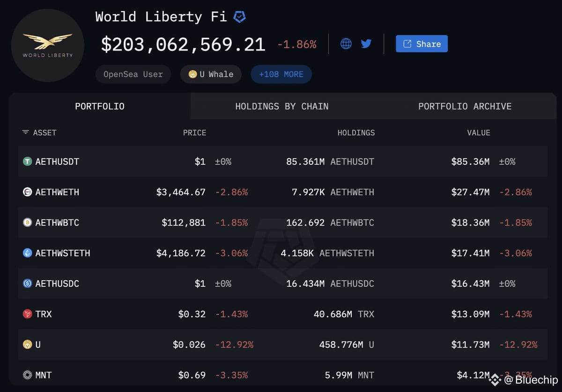
Task: Click the $17.41M value cell
Action: tap(471, 253)
